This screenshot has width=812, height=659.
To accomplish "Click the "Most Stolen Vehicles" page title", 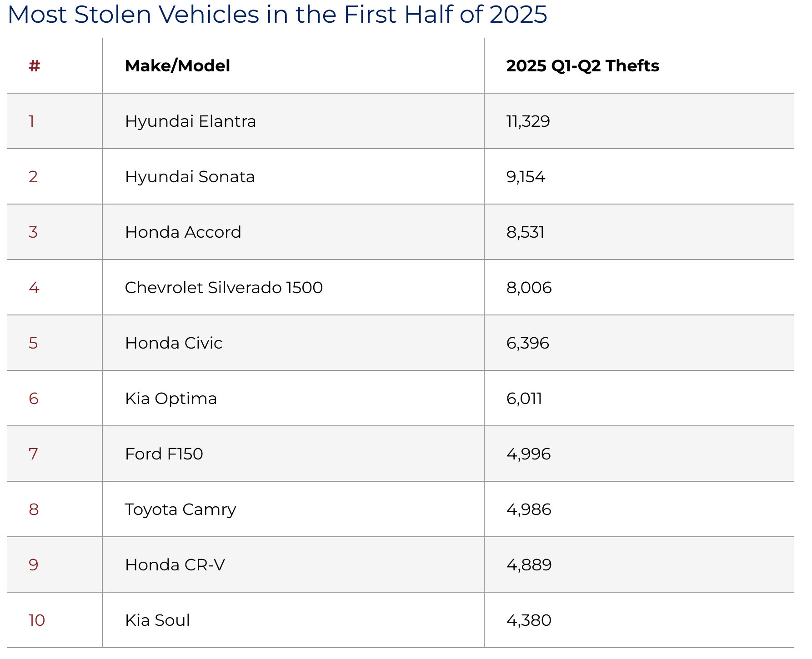I will [277, 15].
